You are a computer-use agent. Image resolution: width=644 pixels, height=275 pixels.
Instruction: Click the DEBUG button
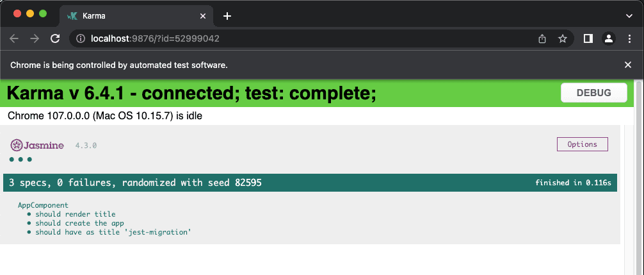(594, 92)
